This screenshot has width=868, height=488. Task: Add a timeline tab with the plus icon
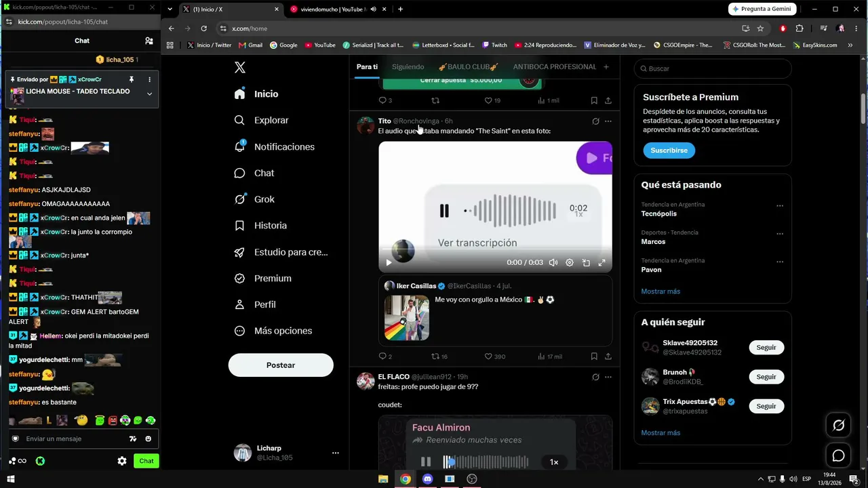click(606, 66)
